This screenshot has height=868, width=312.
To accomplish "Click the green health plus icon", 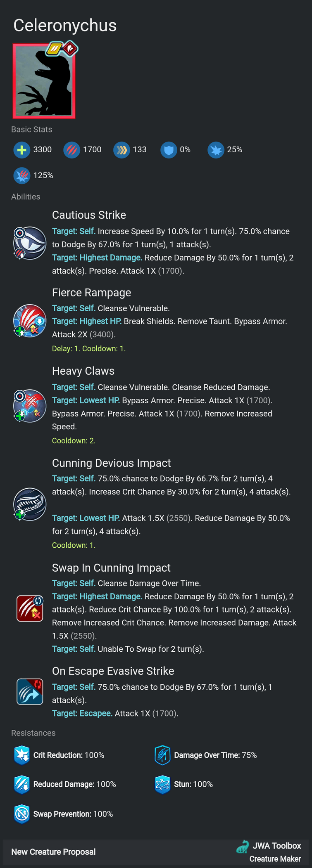I will click(21, 150).
